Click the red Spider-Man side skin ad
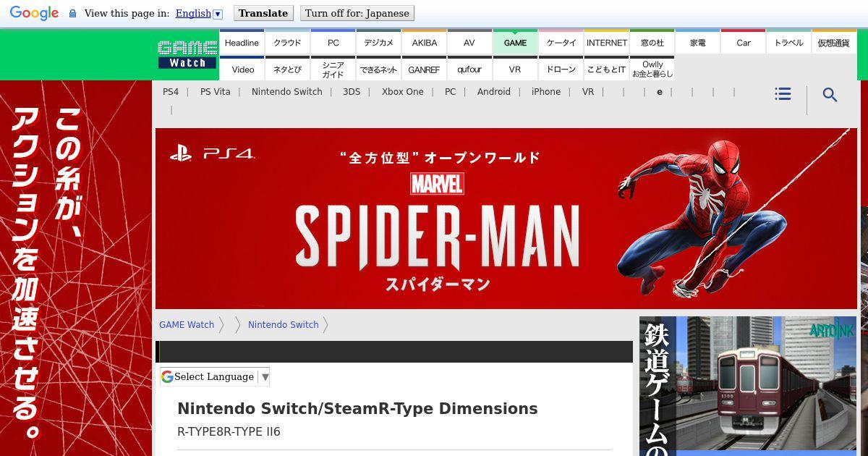 76,268
